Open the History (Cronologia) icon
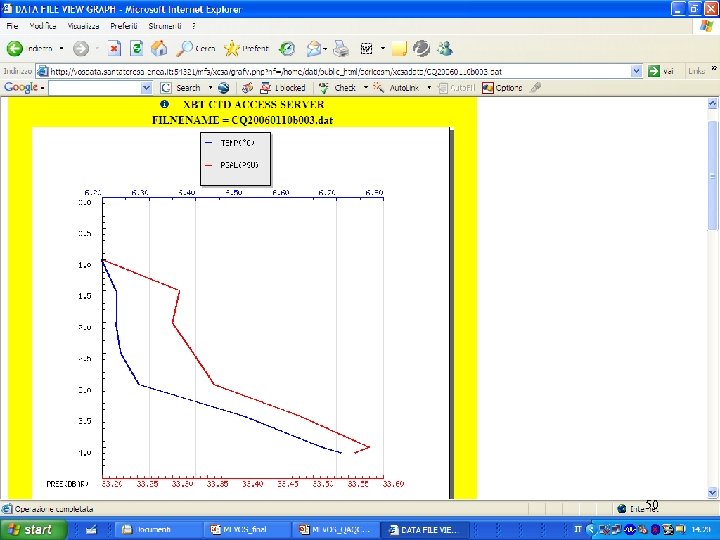Viewport: 720px width, 540px height. click(287, 48)
